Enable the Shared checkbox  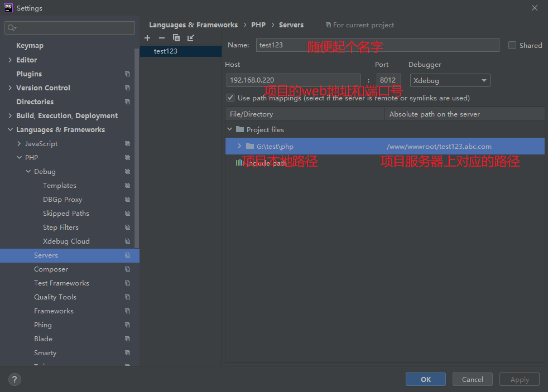coord(512,46)
